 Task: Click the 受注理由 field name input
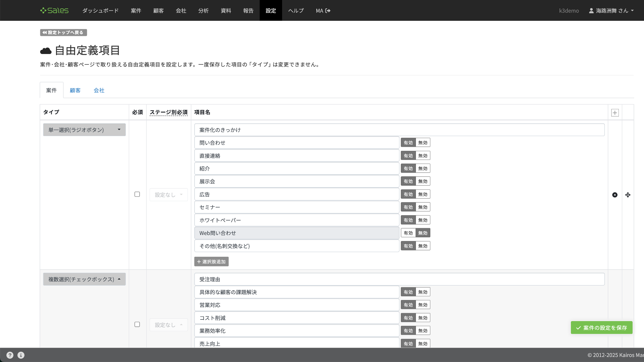(x=399, y=279)
